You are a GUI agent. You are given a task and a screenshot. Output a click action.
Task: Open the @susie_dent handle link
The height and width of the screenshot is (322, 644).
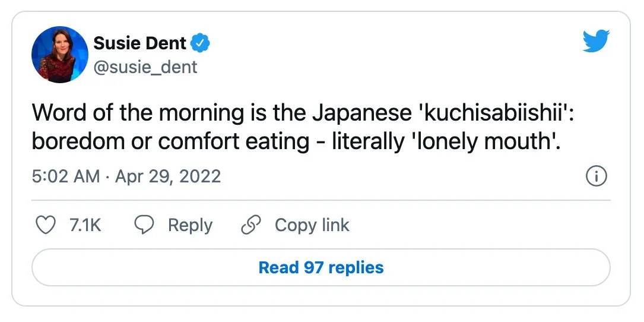pyautogui.click(x=145, y=67)
